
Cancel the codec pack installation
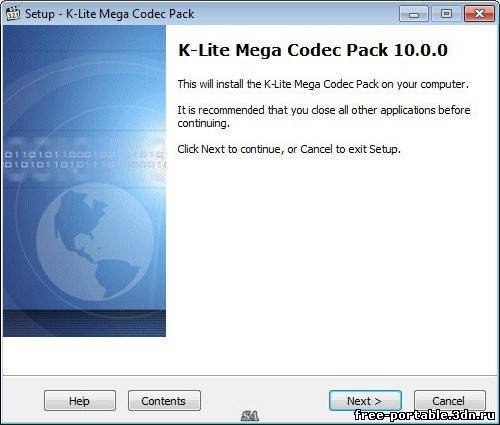449,401
